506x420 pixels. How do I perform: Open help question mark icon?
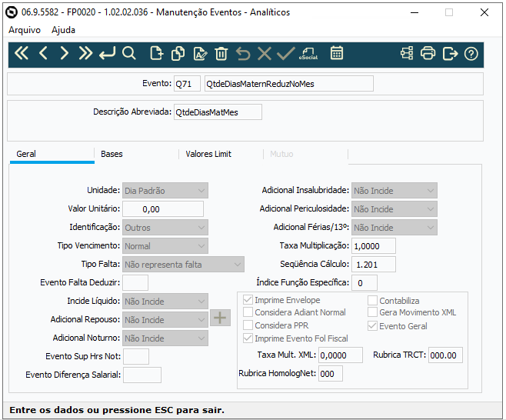[x=471, y=54]
